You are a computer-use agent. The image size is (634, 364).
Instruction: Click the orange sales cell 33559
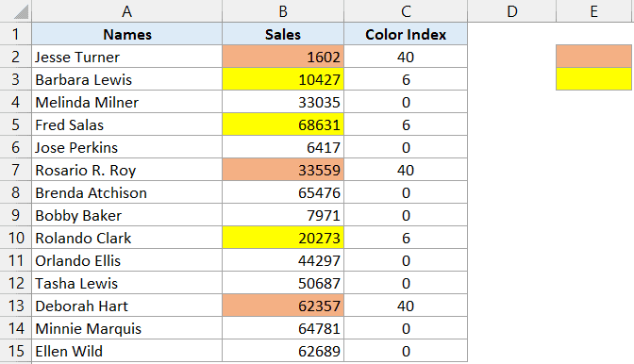click(x=283, y=170)
